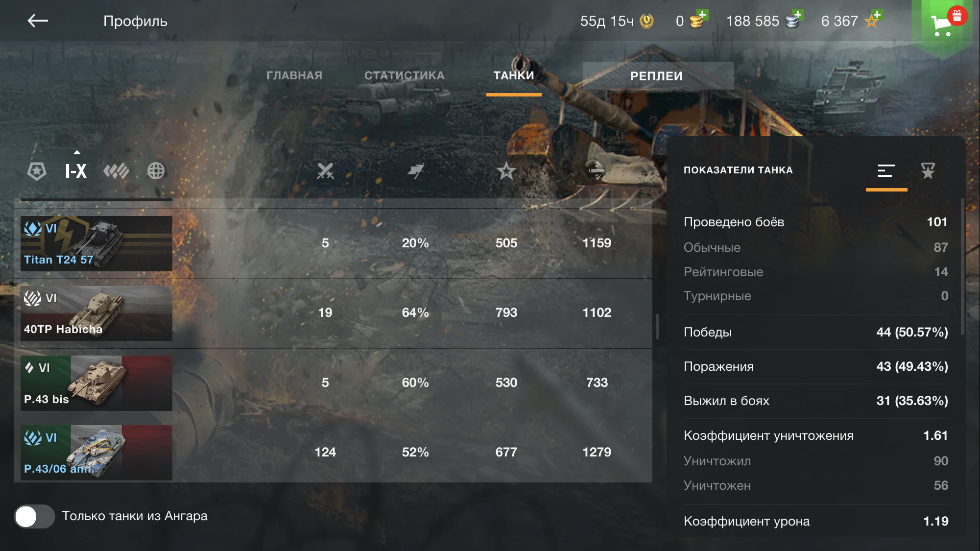
Task: Open the Статистика tab
Action: pyautogui.click(x=405, y=75)
